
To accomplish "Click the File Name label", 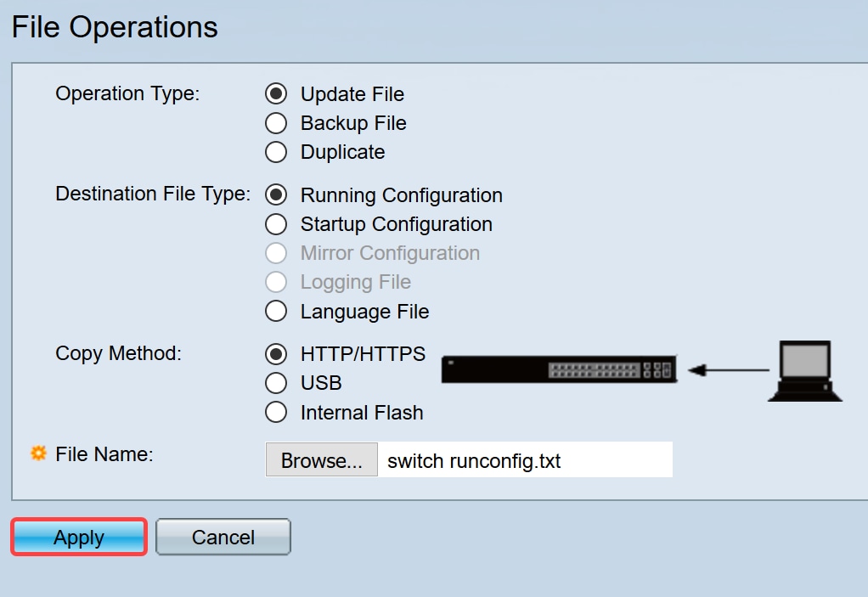I will coord(104,453).
